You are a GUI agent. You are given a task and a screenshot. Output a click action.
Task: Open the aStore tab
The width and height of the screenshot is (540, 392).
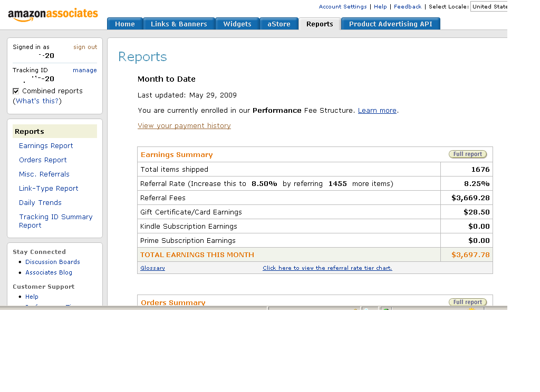tap(279, 24)
